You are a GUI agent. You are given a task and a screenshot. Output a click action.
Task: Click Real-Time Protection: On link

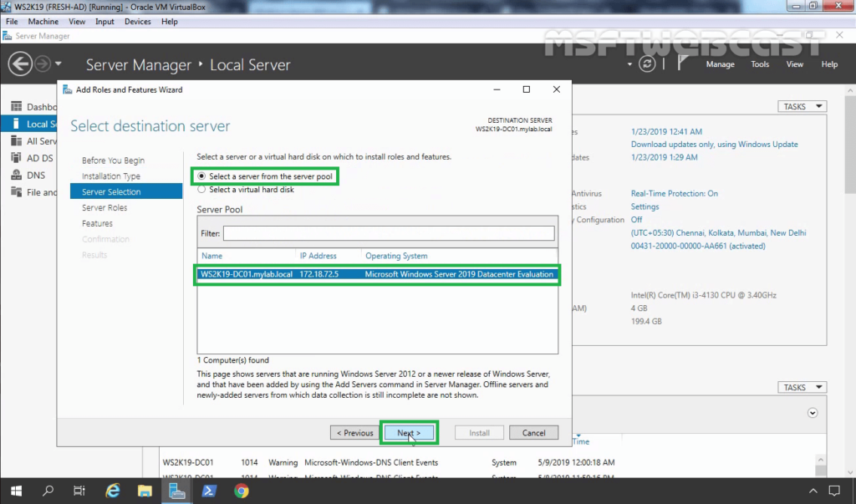(675, 193)
